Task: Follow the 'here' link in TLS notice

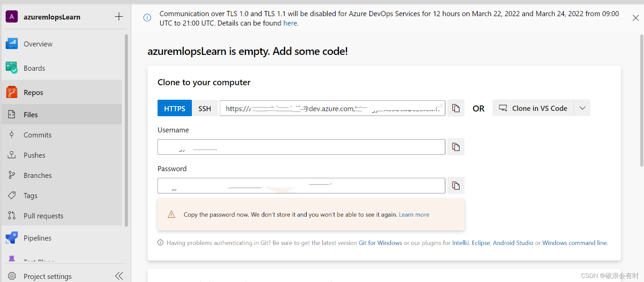Action: click(290, 23)
